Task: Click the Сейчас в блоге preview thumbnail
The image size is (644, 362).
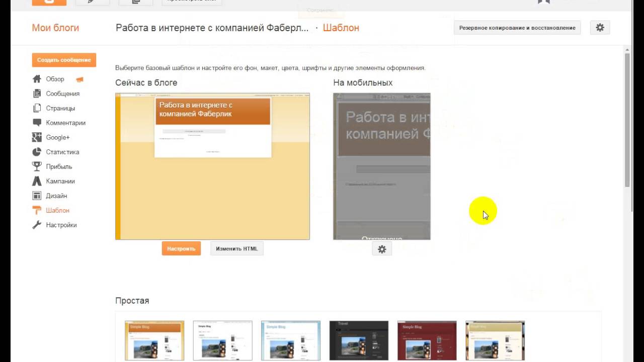Action: pos(212,166)
